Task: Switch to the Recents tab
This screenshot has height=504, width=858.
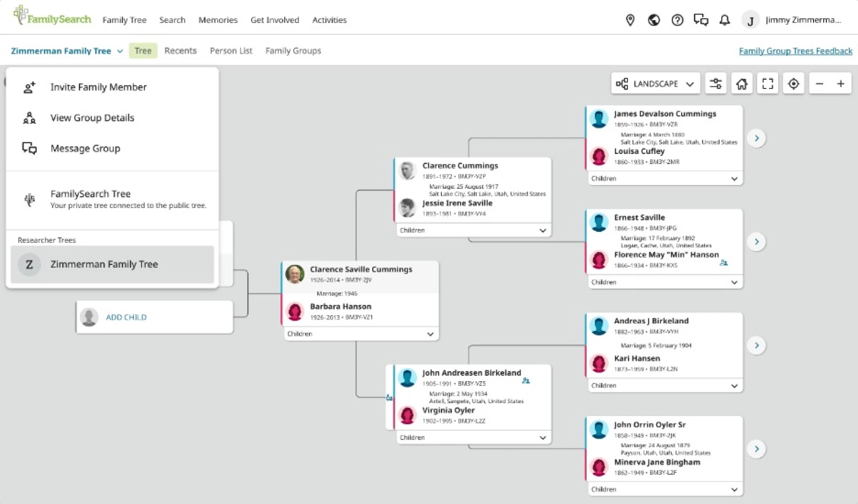Action: [x=180, y=51]
